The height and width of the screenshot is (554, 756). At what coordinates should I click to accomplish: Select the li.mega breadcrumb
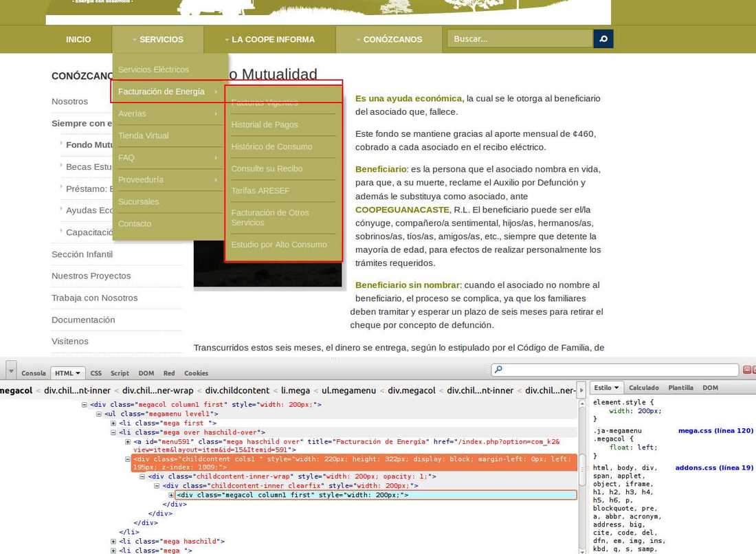pos(296,390)
